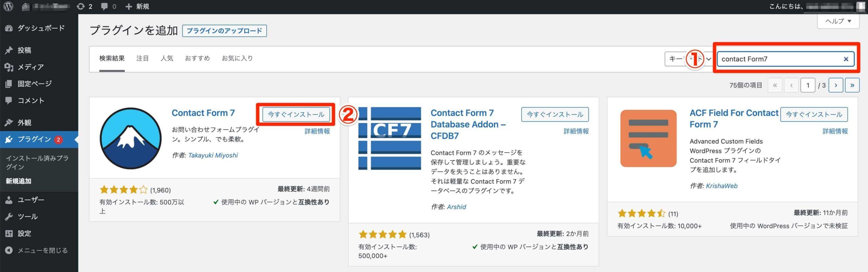This screenshot has height=272, width=868.
Task: Open 詳細情報 for the CFDB7 addon
Action: [x=576, y=131]
